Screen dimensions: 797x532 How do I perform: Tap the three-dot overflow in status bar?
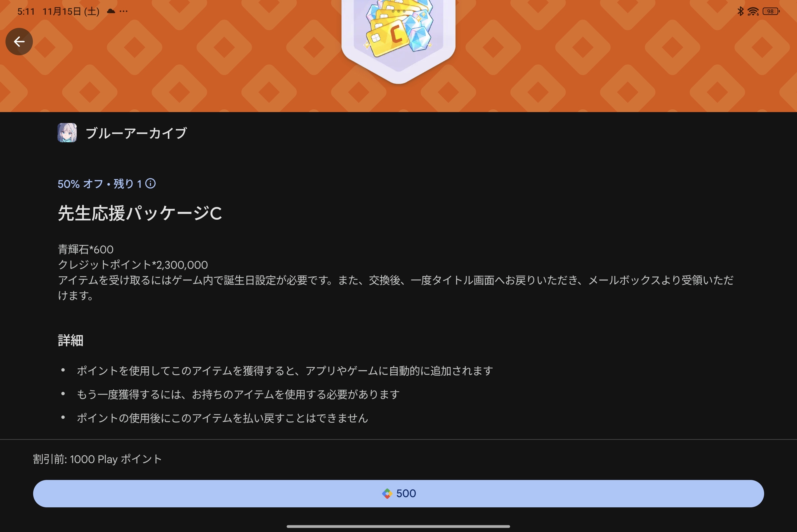pyautogui.click(x=124, y=11)
